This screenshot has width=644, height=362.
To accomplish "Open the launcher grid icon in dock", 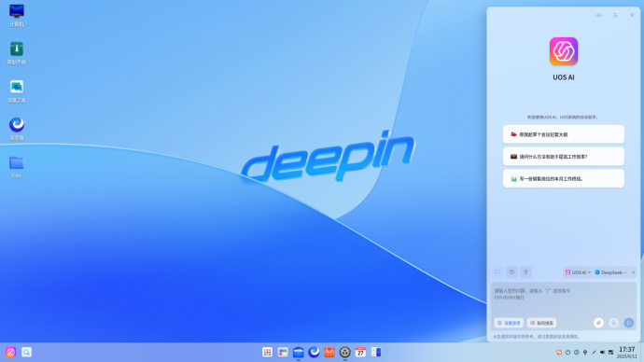I will [267, 352].
